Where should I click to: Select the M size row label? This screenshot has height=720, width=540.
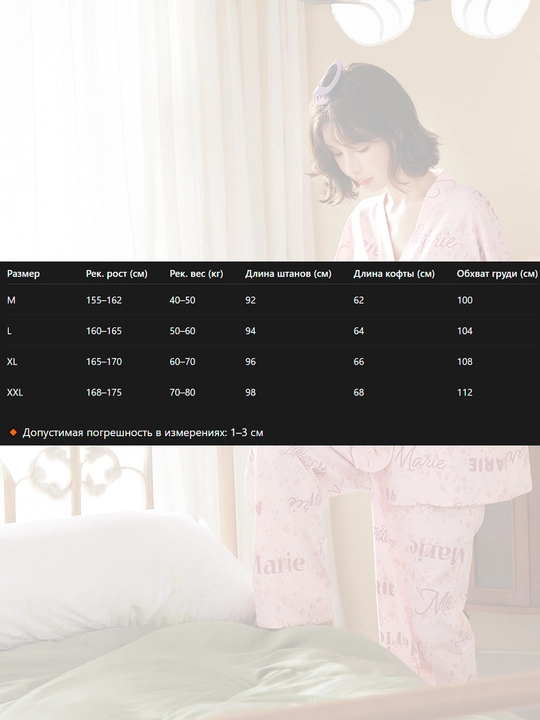pos(11,300)
